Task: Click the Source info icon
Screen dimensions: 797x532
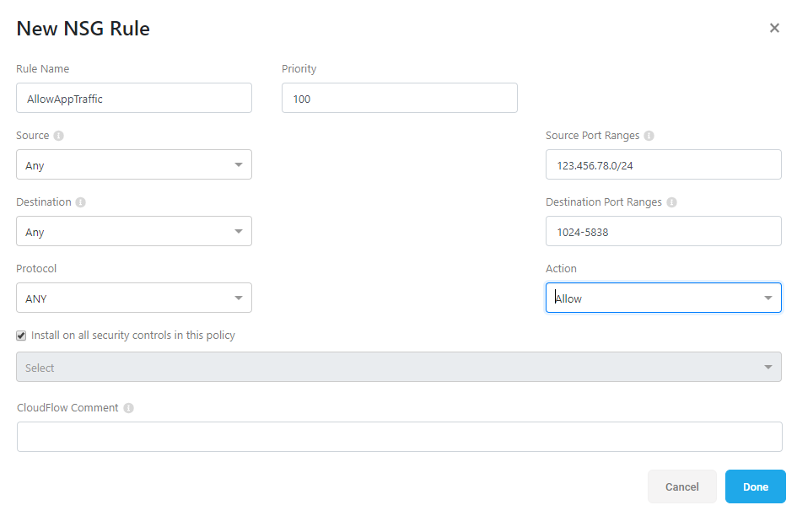Action: coord(58,136)
